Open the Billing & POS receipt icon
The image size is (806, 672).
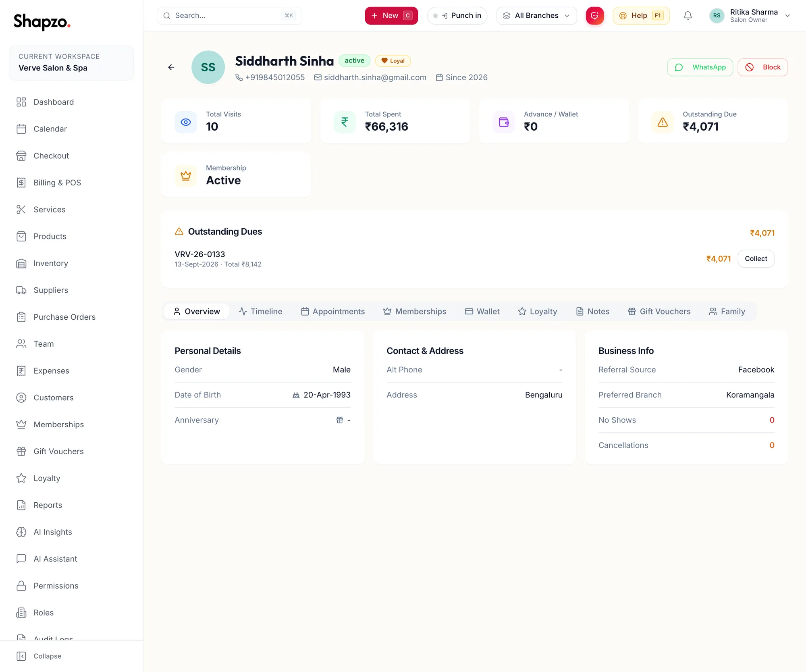pyautogui.click(x=21, y=183)
